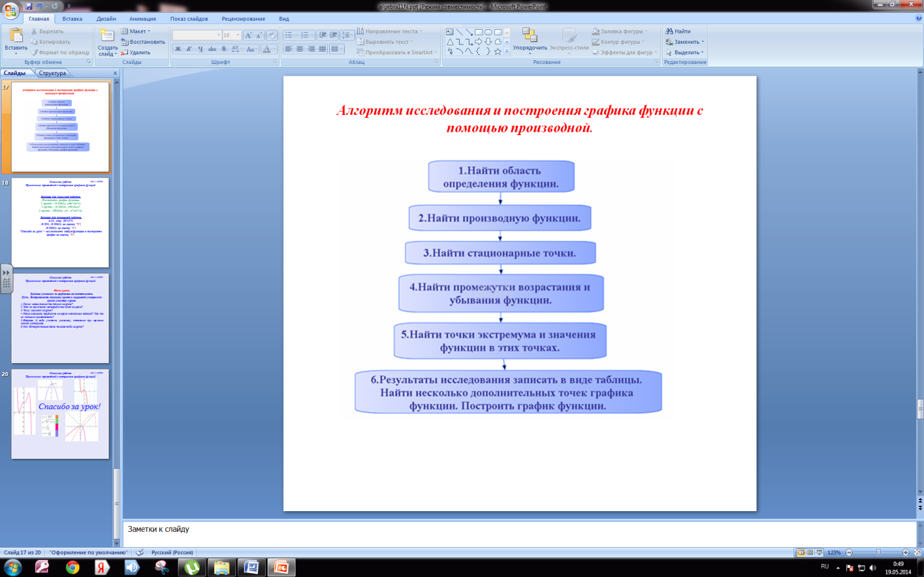
Task: Open Google Chrome from taskbar
Action: [x=72, y=567]
